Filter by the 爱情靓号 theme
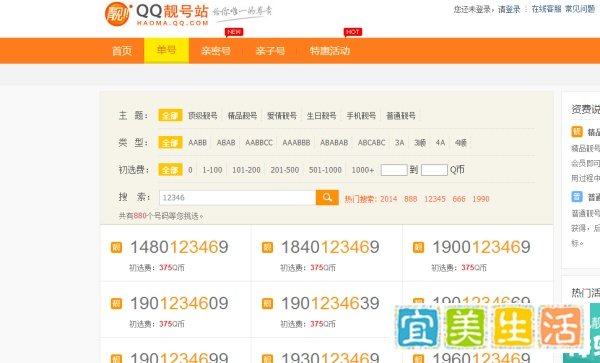This screenshot has height=363, width=600. [282, 116]
